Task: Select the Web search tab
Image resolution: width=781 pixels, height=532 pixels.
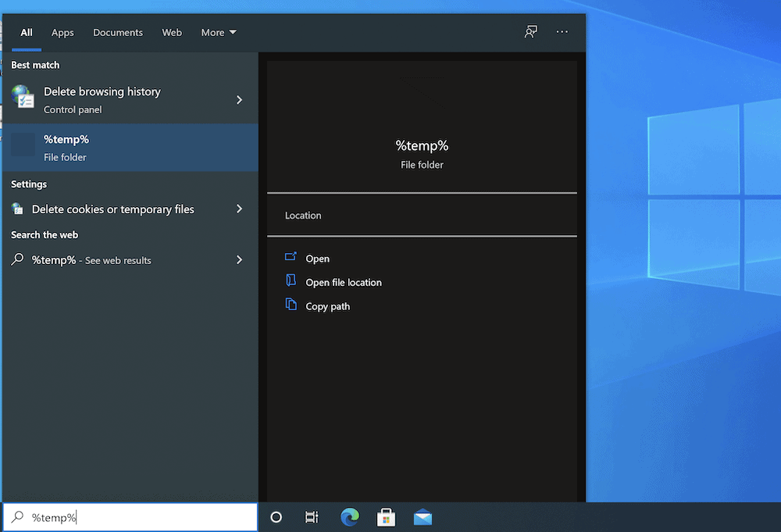Action: (x=172, y=33)
